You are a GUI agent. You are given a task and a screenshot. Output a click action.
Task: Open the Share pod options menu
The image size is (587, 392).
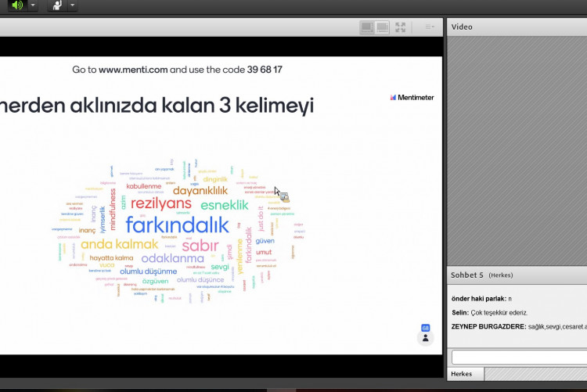pos(429,27)
